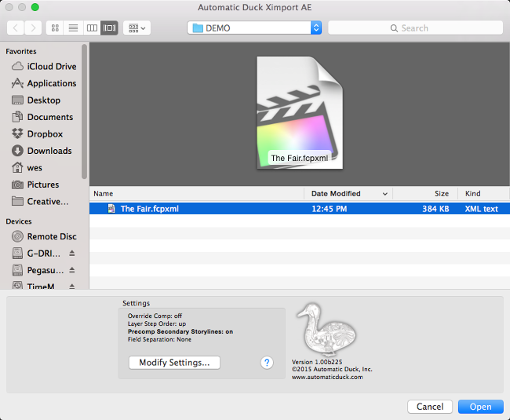Click the iCloud Drive cloud icon
The height and width of the screenshot is (420, 510).
[17, 67]
